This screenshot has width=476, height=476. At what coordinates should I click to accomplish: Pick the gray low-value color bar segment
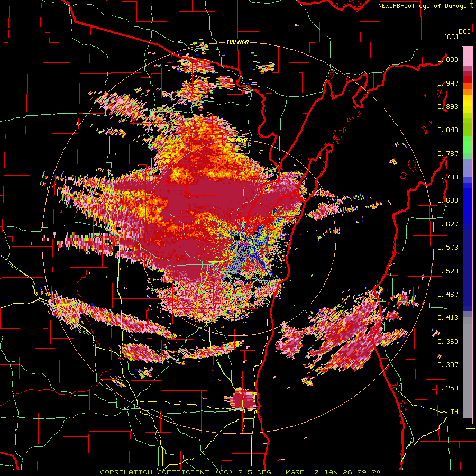click(467, 368)
